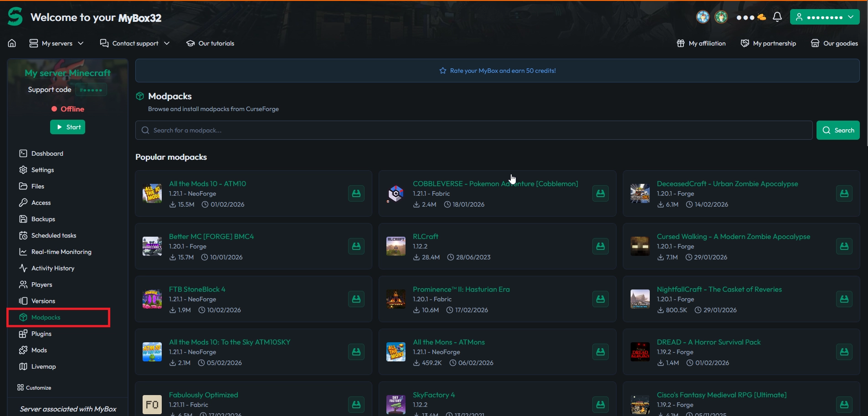
Task: Click install icon for DeceasedCraft modpack
Action: click(x=844, y=193)
